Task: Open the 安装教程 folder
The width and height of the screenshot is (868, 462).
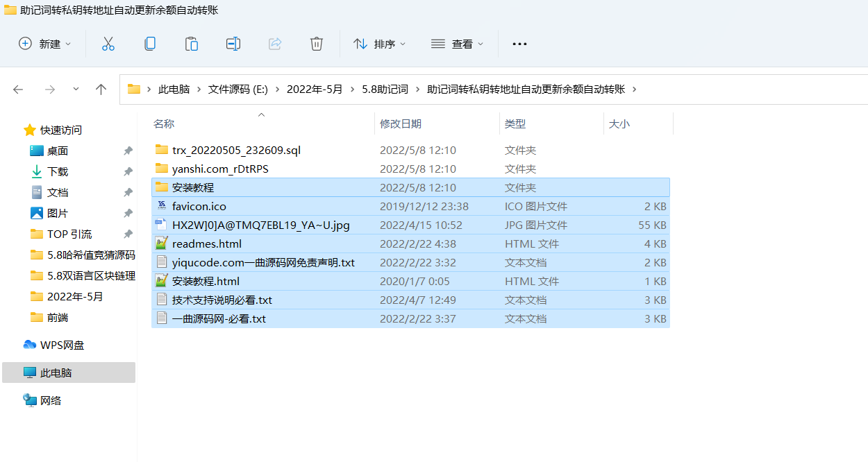Action: pyautogui.click(x=195, y=187)
